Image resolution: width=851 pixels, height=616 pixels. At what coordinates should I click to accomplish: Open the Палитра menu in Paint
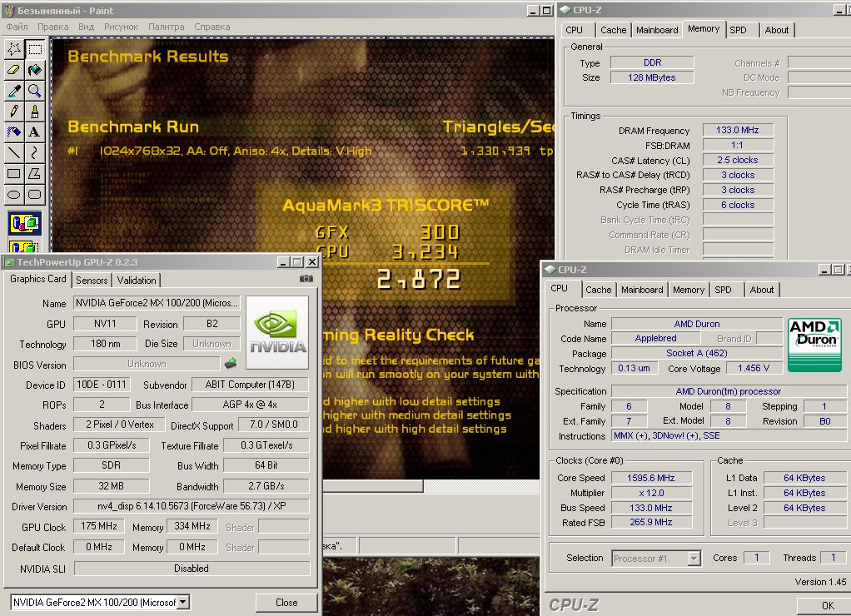[x=166, y=27]
